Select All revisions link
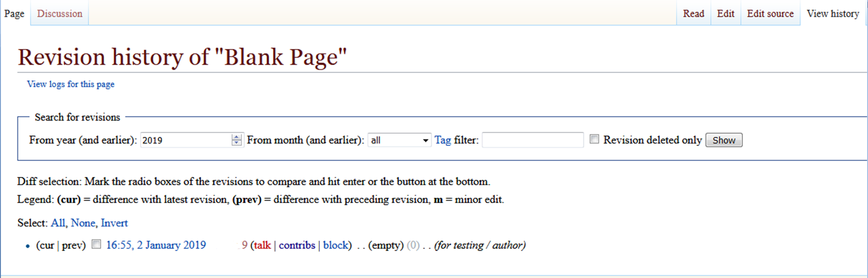Viewport: 868px width, 278px height. tap(57, 223)
